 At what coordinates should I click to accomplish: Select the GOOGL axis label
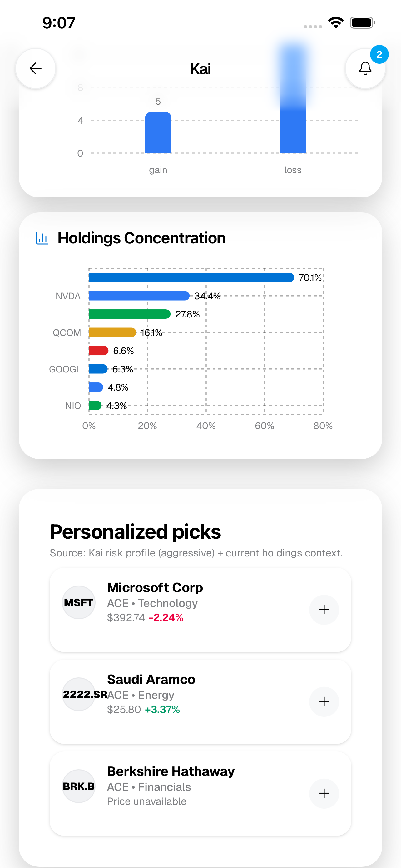pos(65,369)
